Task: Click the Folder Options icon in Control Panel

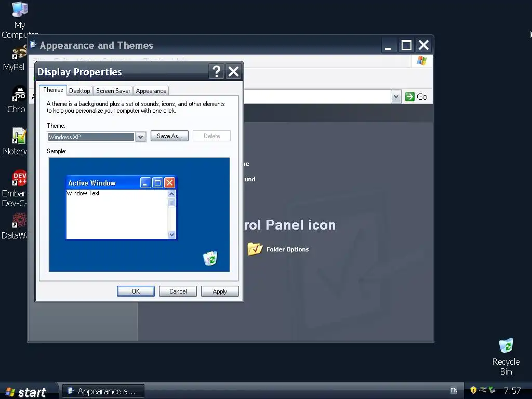Action: click(255, 249)
